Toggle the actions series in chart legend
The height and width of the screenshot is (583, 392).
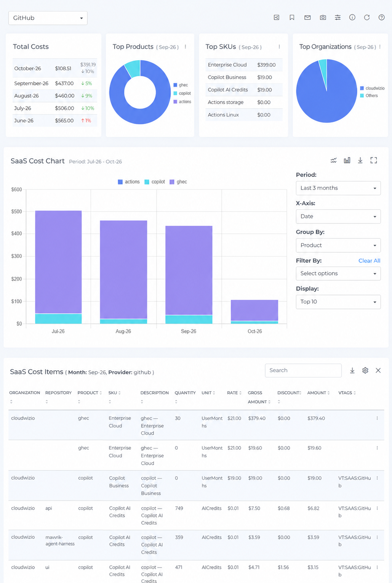click(x=129, y=182)
